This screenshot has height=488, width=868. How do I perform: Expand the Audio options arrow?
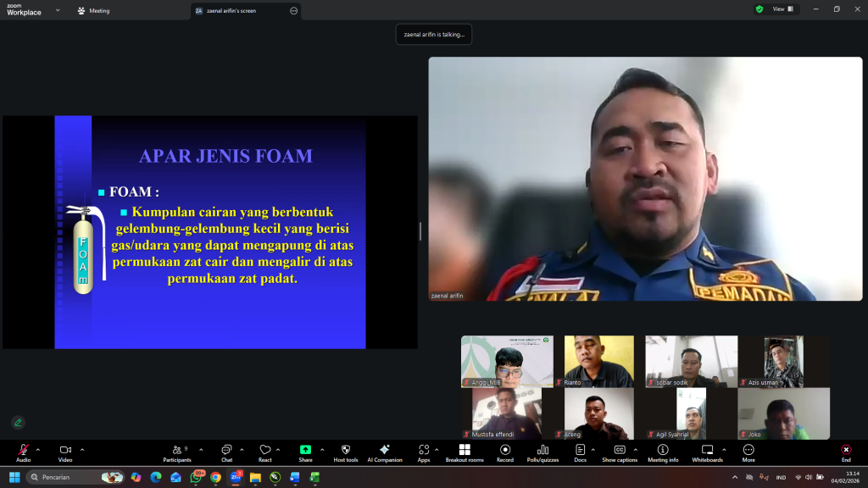tap(37, 449)
